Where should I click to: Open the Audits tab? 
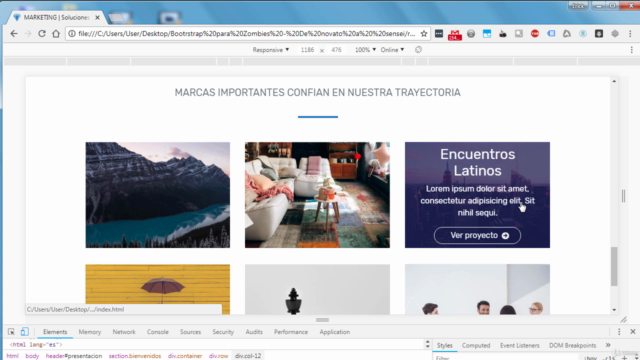(x=254, y=332)
